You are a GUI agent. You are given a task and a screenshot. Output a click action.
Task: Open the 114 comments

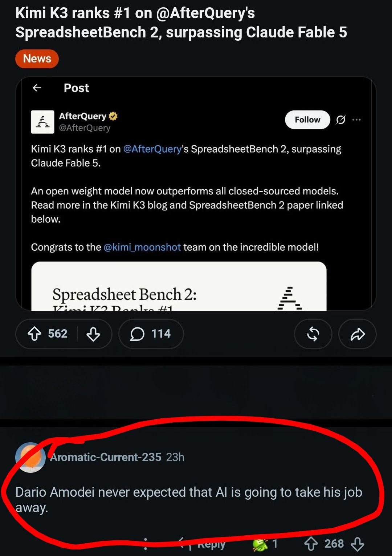pos(151,334)
